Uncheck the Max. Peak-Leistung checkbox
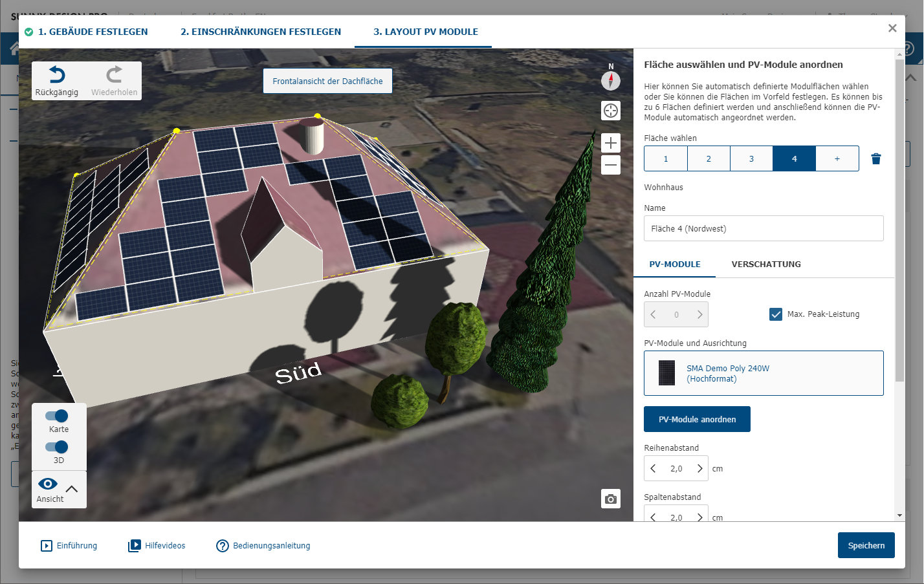Image resolution: width=924 pixels, height=584 pixels. tap(776, 314)
